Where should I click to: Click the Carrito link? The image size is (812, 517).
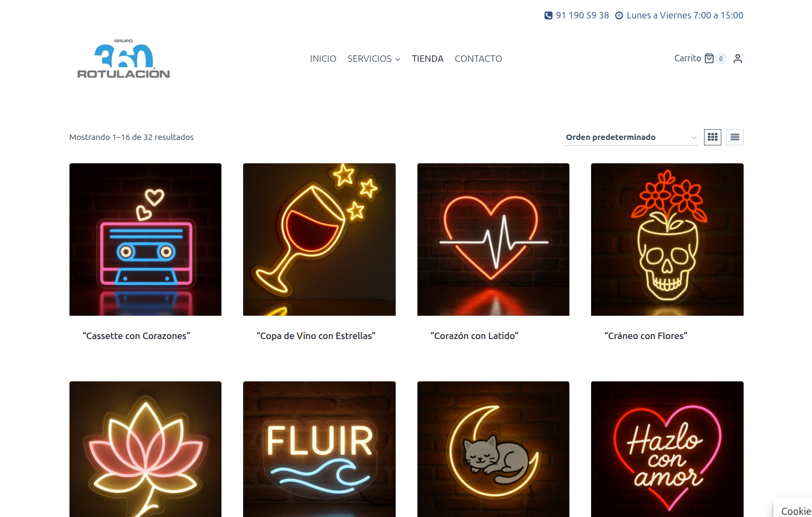click(688, 58)
